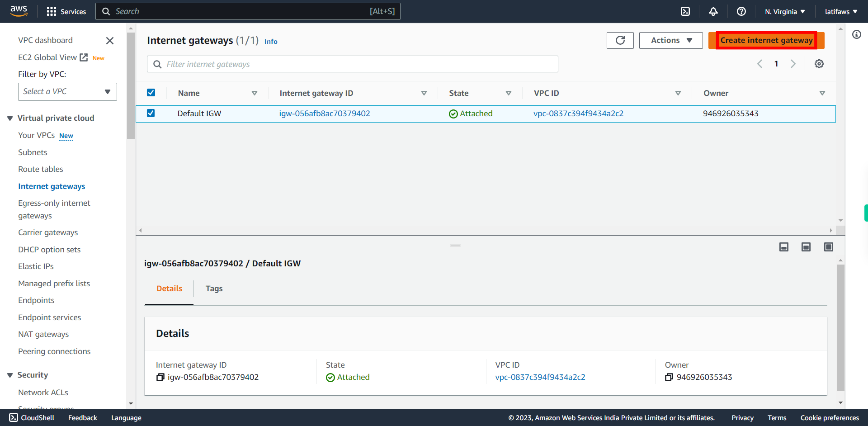Open Elastic IPs in sidebar
This screenshot has height=426, width=868.
point(36,266)
